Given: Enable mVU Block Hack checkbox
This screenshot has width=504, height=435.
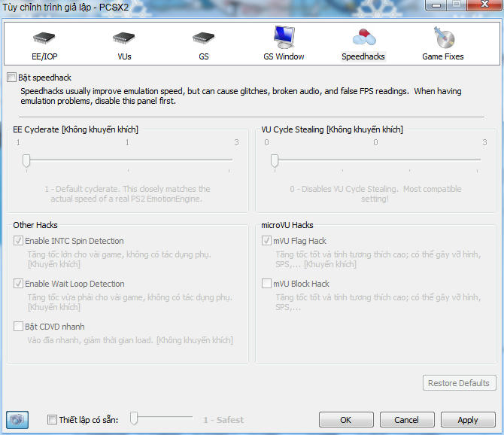Looking at the screenshot, I should [266, 284].
